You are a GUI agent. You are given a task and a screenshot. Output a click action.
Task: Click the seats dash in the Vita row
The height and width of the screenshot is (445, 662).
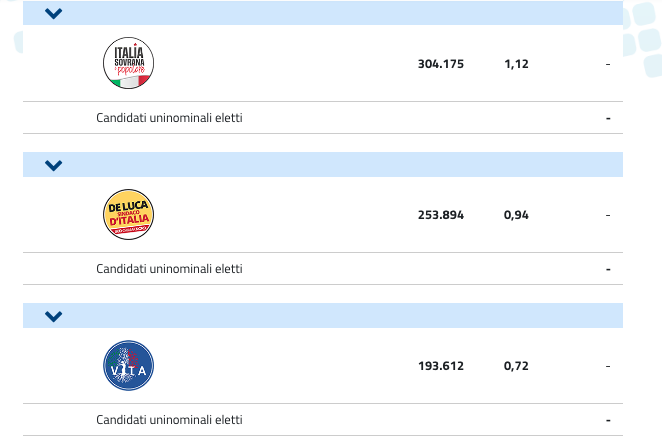607,366
